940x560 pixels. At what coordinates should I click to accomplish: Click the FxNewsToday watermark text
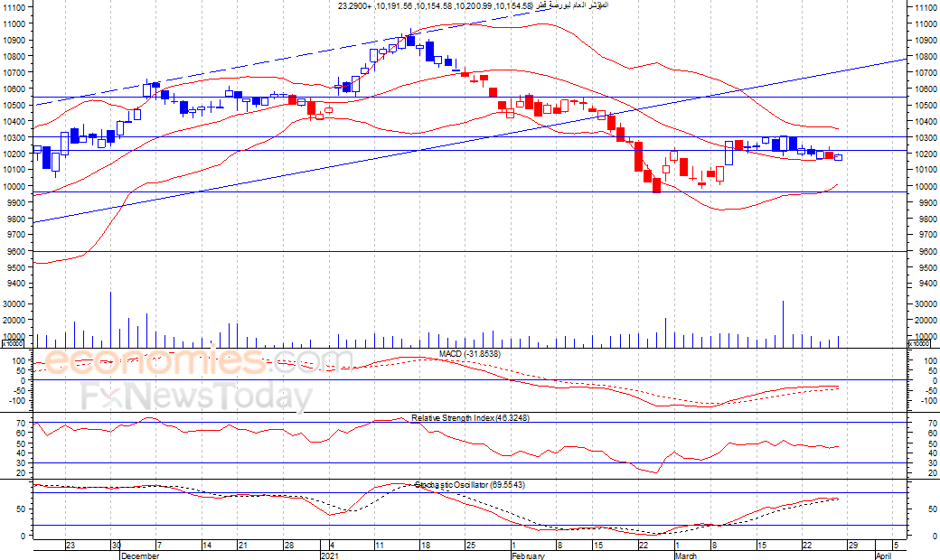197,396
